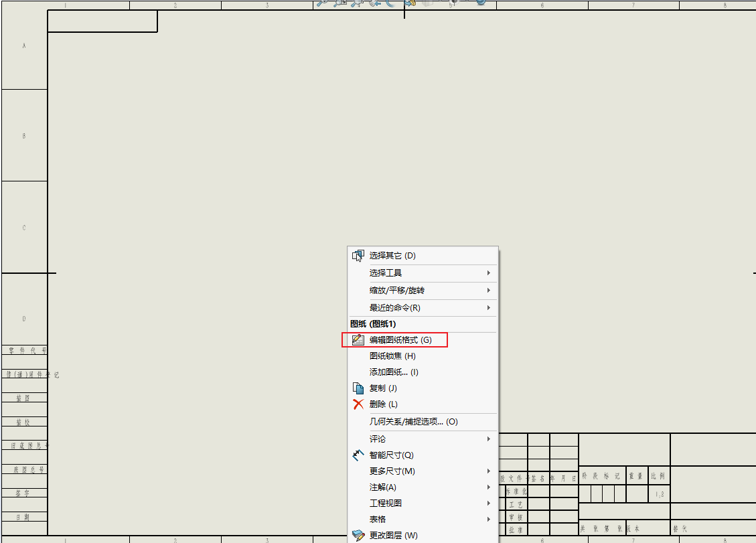Select the 智能尺寸 Smart Dimension tool icon
This screenshot has height=543, width=756.
(x=358, y=455)
